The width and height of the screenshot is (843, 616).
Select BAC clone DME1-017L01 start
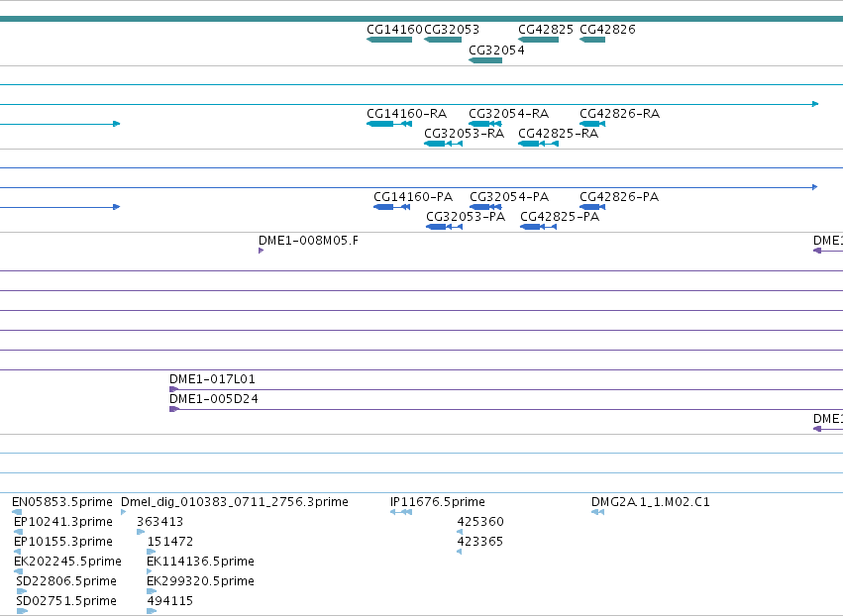point(173,389)
